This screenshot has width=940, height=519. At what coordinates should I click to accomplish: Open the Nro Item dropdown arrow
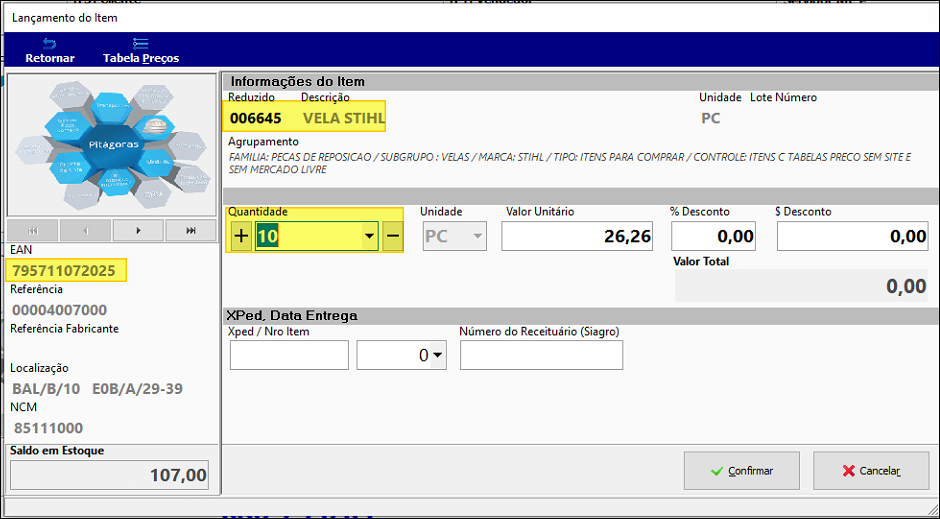pos(438,355)
